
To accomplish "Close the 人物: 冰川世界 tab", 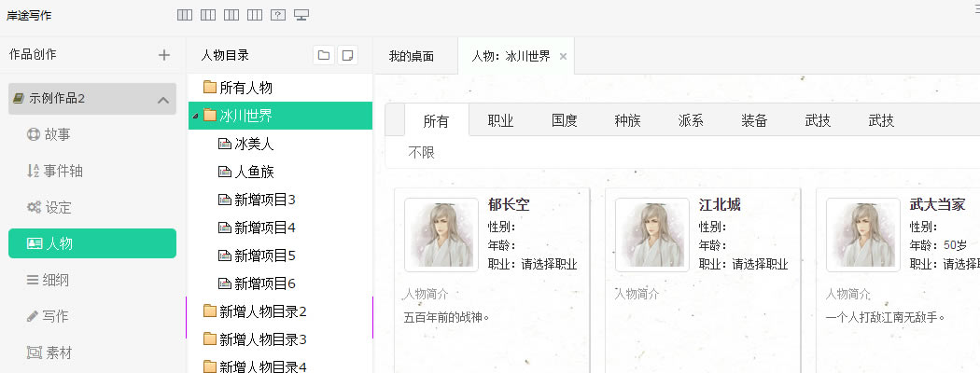I will tap(563, 56).
